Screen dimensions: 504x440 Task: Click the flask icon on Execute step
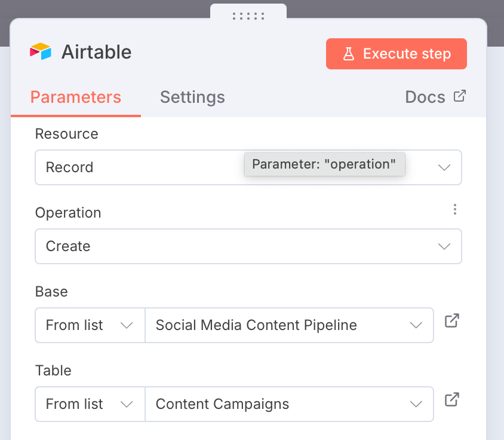pos(349,54)
